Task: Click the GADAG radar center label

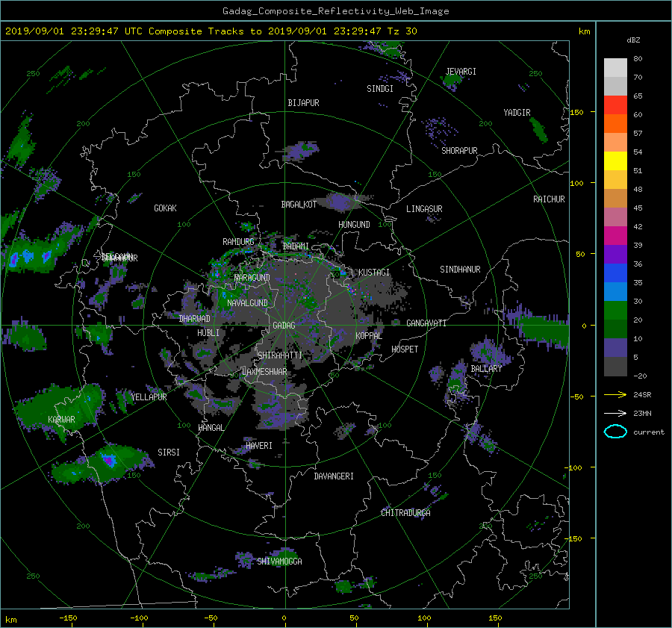Action: [x=284, y=326]
